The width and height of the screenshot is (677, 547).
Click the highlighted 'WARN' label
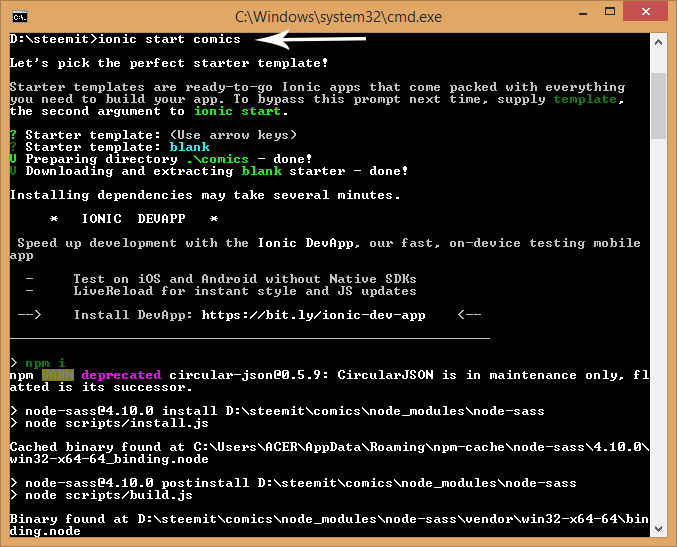tap(58, 375)
